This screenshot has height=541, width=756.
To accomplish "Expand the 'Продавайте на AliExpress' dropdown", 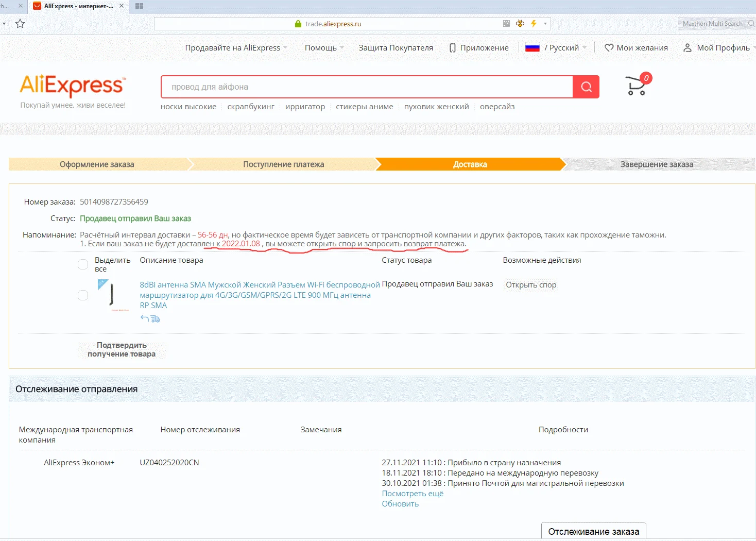I will pyautogui.click(x=236, y=48).
